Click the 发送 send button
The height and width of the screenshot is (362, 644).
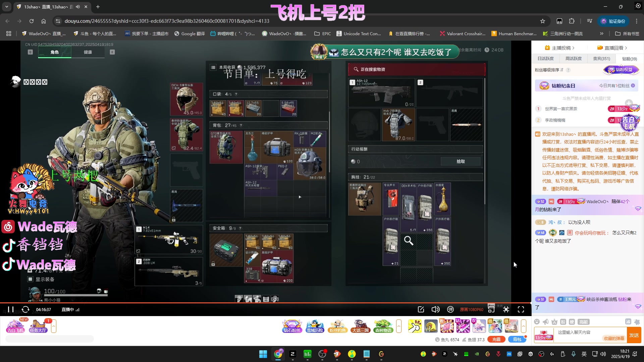pyautogui.click(x=634, y=335)
